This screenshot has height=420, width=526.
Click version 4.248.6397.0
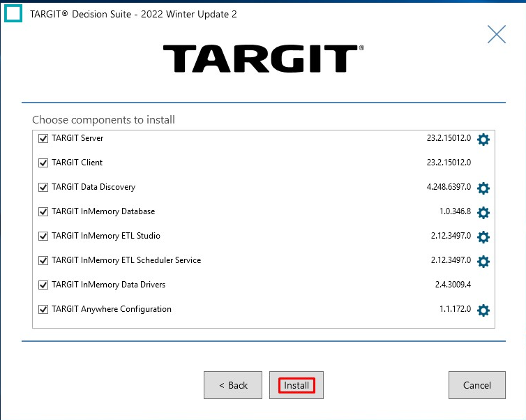coord(449,187)
